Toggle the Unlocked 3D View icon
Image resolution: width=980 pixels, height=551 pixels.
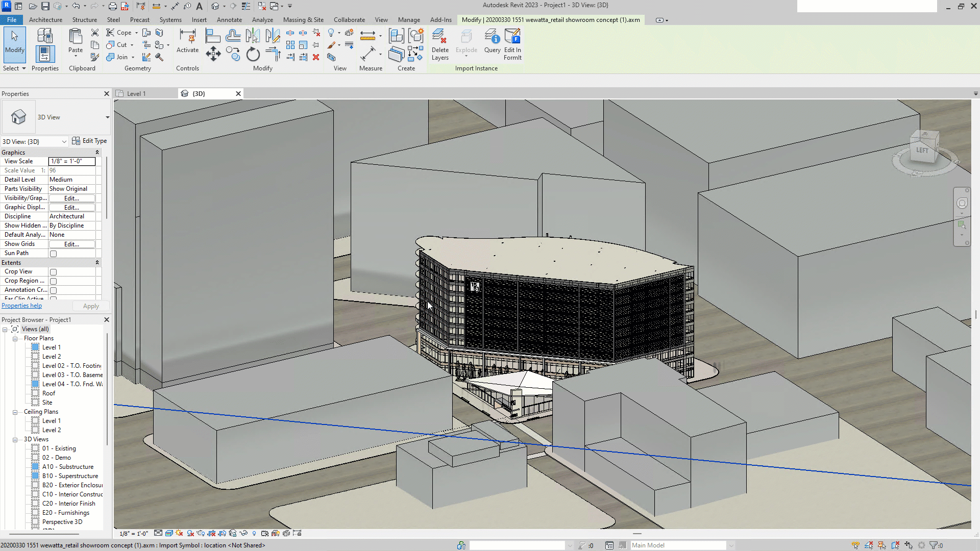tap(233, 533)
